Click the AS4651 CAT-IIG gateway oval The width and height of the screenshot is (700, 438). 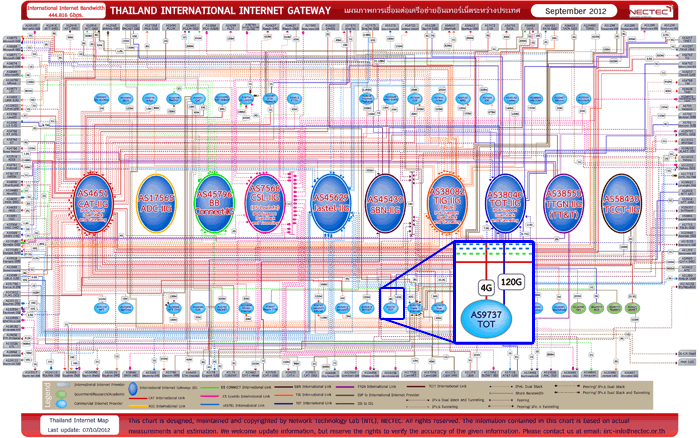tap(93, 204)
